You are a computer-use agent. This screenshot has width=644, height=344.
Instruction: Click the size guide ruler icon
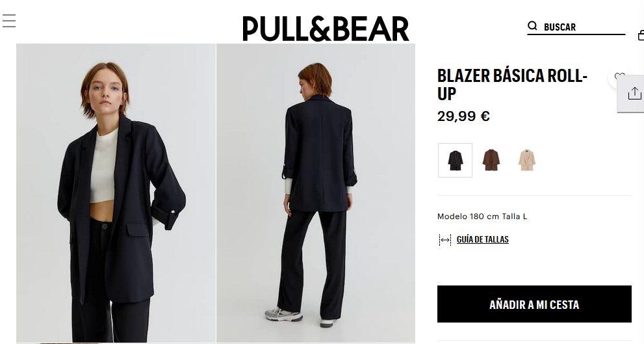[x=444, y=239]
